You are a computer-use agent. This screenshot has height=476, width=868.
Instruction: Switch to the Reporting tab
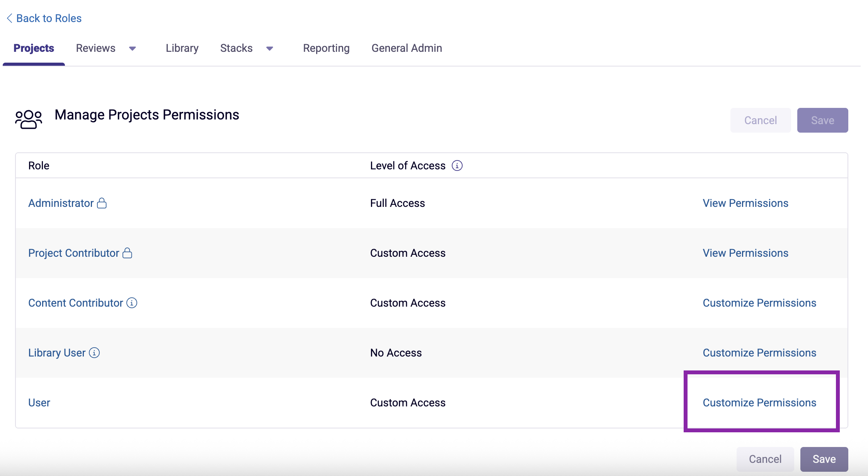pos(326,48)
